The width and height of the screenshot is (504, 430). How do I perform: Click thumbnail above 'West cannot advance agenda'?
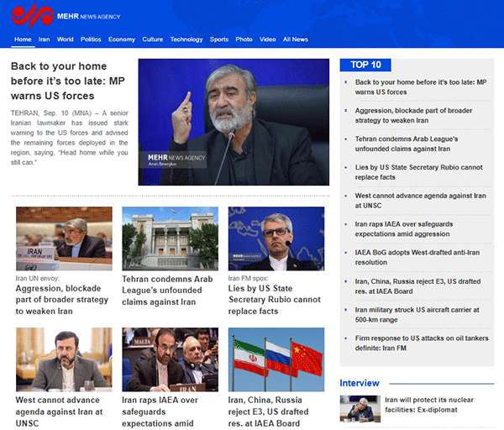tap(64, 359)
